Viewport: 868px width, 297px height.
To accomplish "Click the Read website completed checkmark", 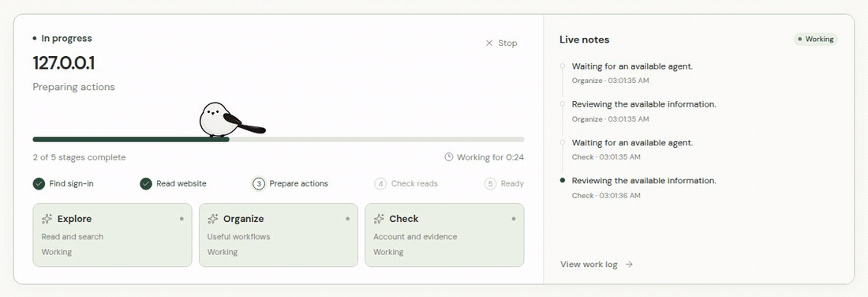I will (146, 184).
